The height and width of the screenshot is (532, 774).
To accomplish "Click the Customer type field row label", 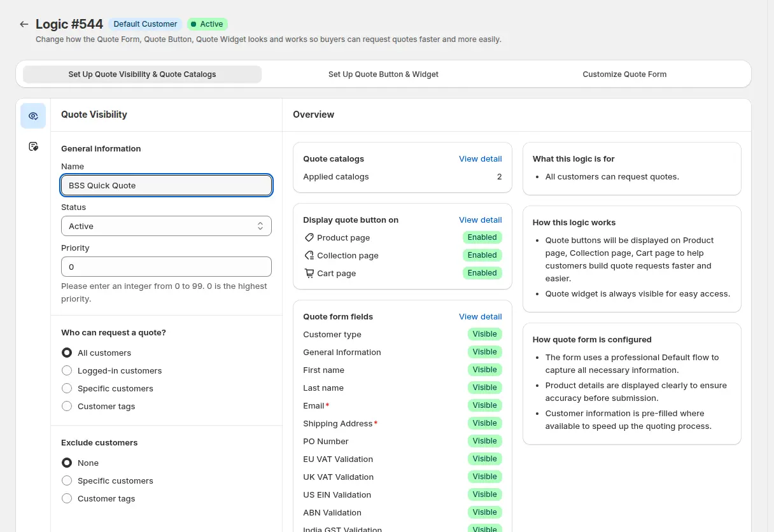I will tap(332, 335).
